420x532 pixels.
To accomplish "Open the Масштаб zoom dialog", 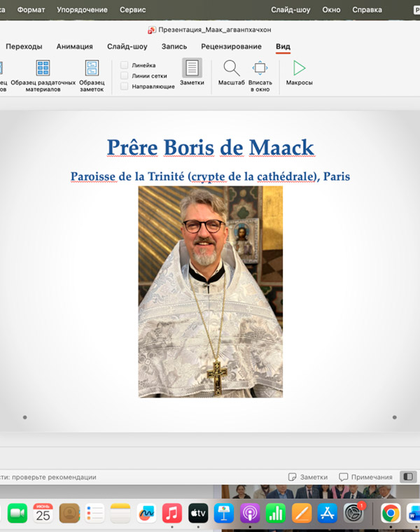I will 232,73.
